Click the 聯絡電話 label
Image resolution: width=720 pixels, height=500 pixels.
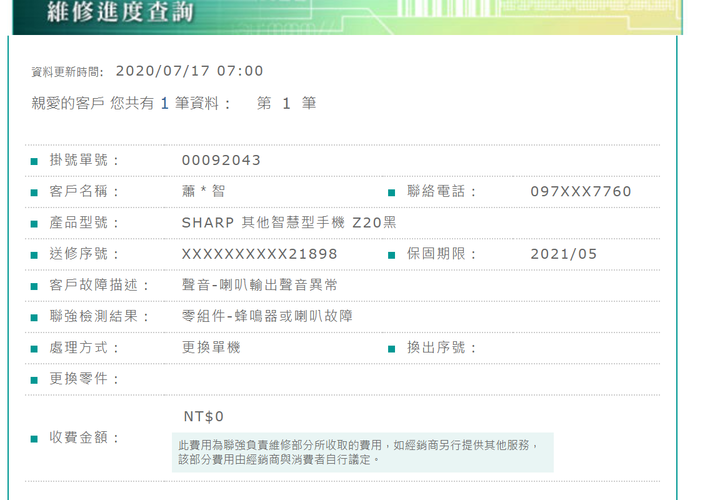[442, 191]
